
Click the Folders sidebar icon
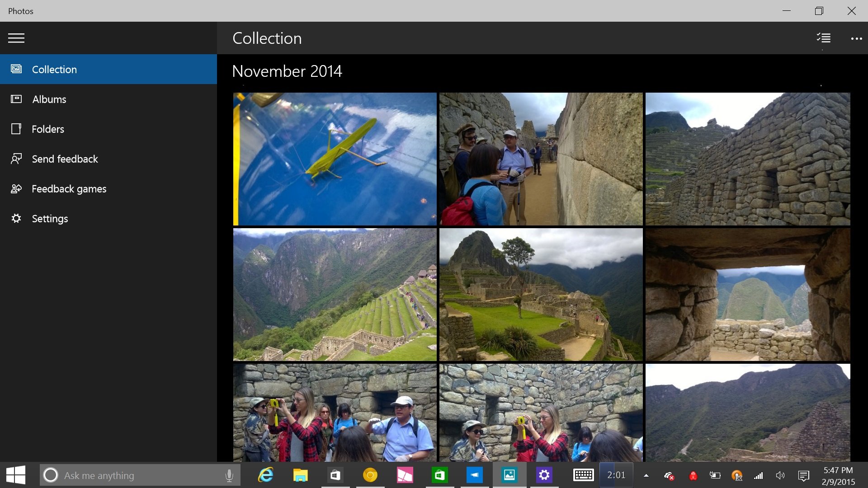(16, 129)
